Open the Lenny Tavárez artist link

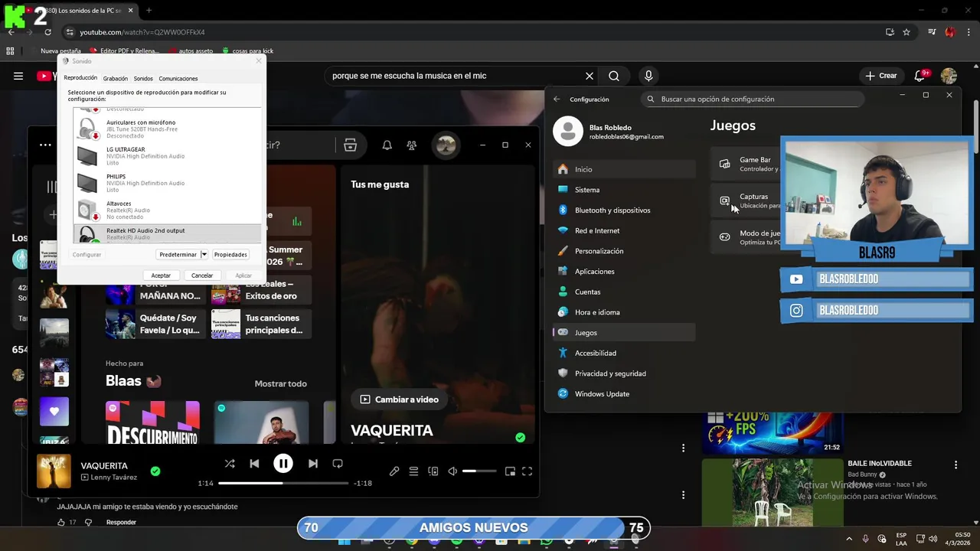(x=113, y=478)
